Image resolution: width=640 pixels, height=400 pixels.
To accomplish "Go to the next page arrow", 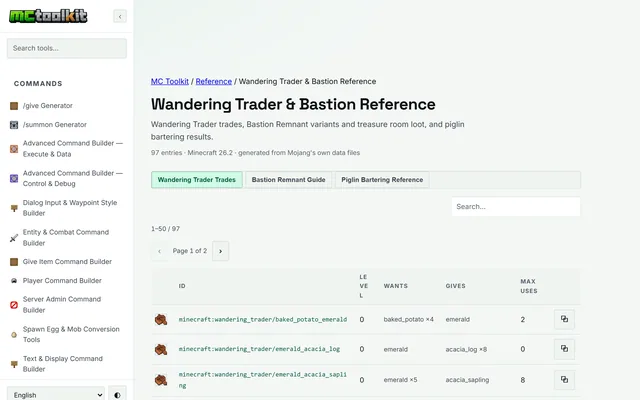I will pos(220,251).
